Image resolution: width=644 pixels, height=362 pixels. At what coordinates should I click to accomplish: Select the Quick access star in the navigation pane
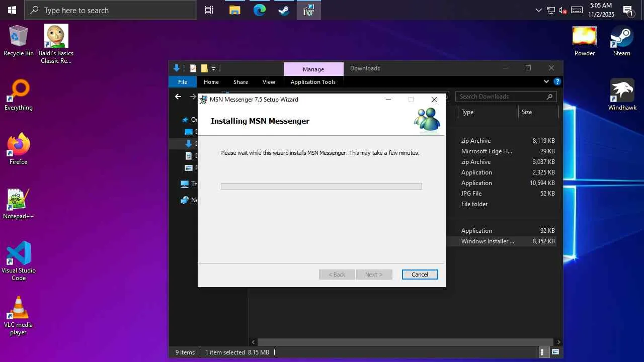tap(185, 120)
